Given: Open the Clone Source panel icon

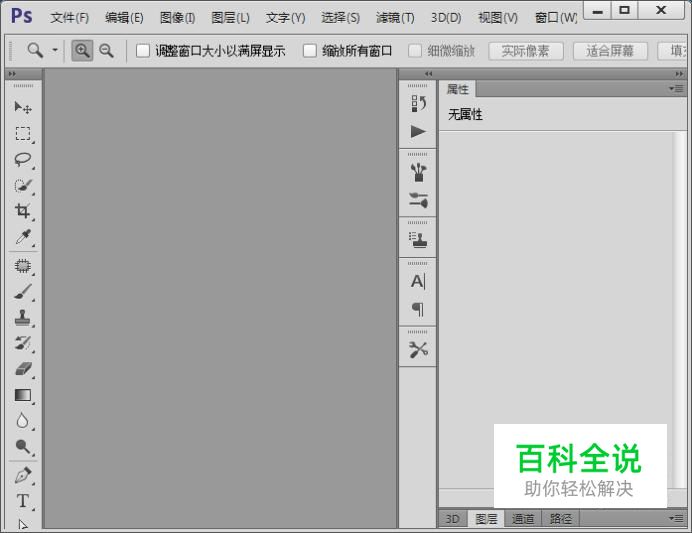Looking at the screenshot, I should [x=418, y=240].
